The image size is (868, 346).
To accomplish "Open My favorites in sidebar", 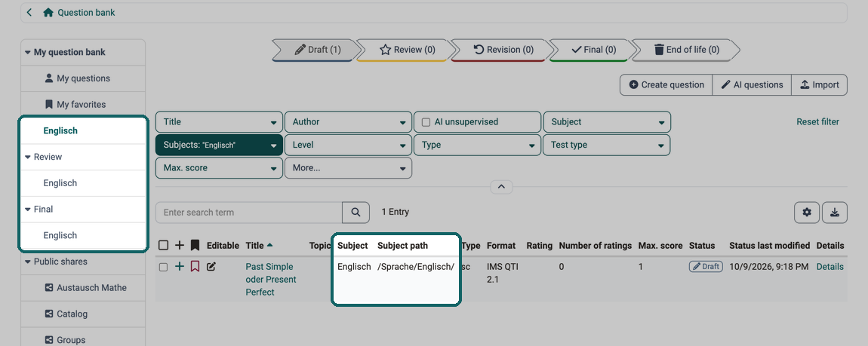I will pyautogui.click(x=83, y=105).
